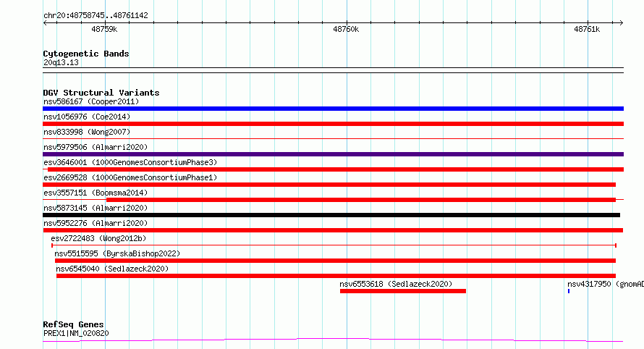Click the nsv6553618 (Sedlazeck2020) label
Viewport: 644px width, 349px height.
pyautogui.click(x=396, y=284)
